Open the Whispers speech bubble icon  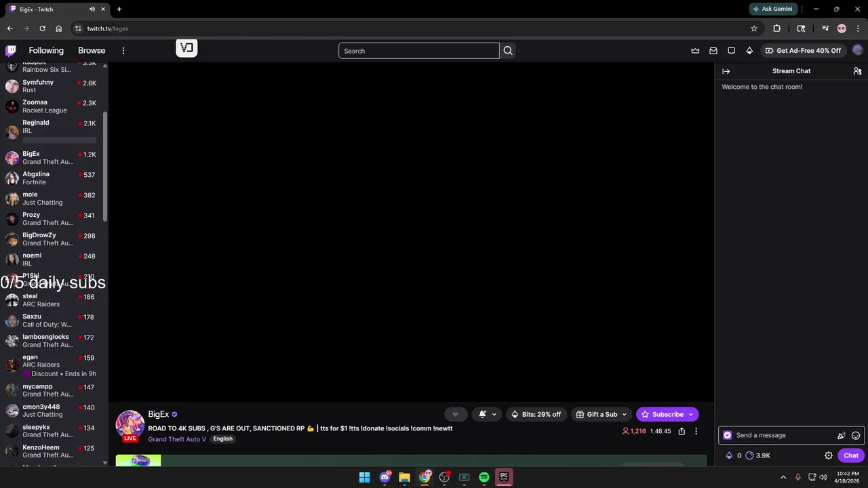731,51
